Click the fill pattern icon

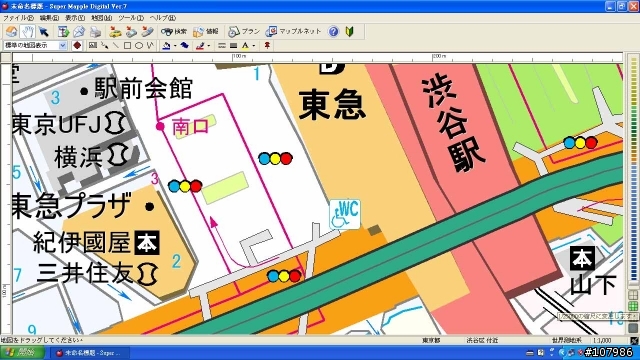(184, 46)
